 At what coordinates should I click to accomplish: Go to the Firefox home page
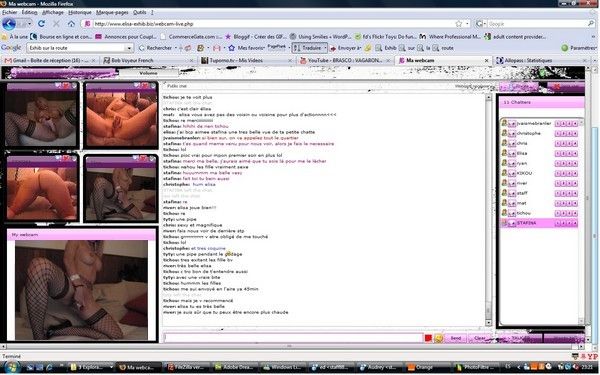click(71, 24)
